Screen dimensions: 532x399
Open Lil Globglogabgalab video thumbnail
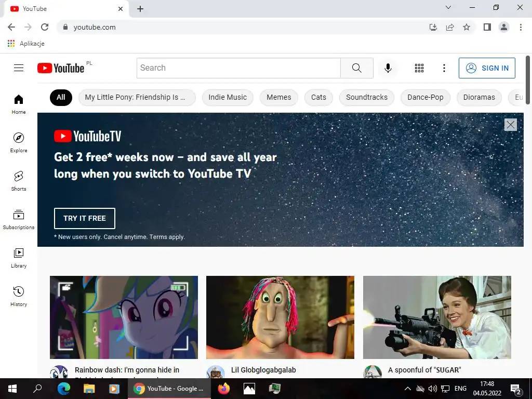click(280, 317)
